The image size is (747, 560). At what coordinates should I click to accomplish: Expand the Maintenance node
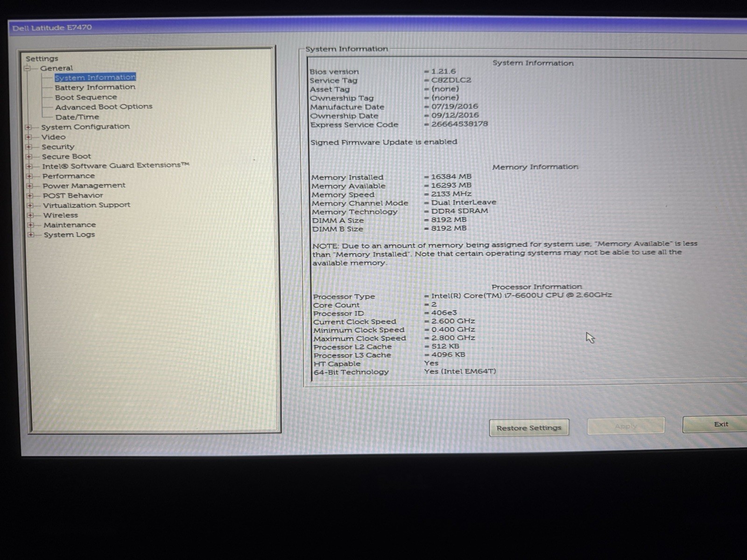30,225
